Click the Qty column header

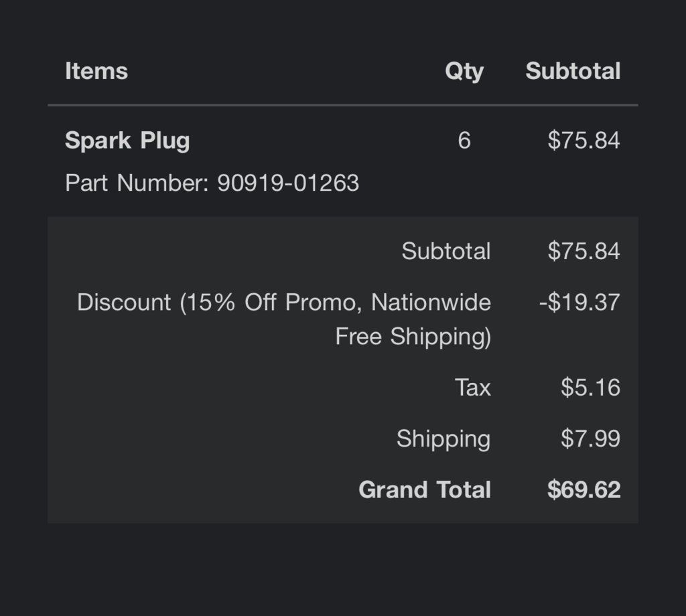(x=464, y=72)
